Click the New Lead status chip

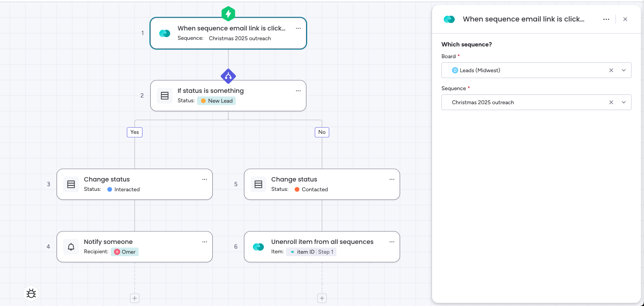point(216,101)
